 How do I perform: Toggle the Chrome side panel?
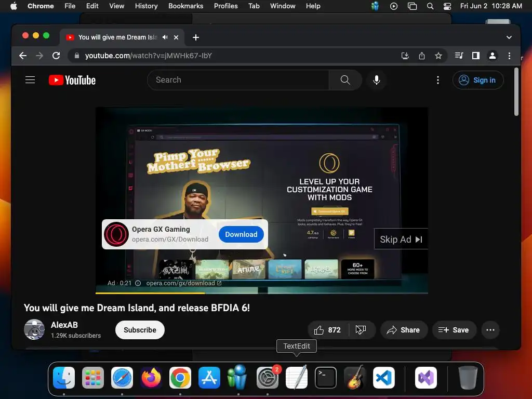coord(476,56)
